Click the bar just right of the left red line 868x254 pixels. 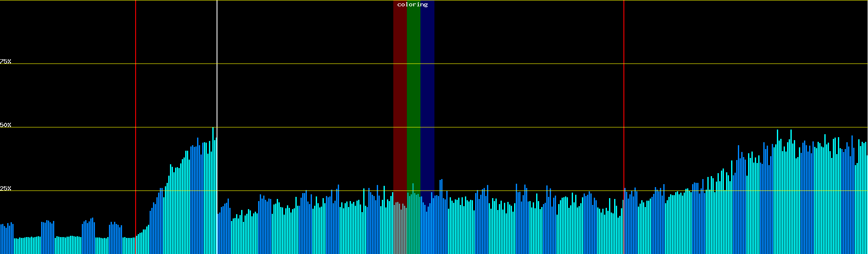137,244
